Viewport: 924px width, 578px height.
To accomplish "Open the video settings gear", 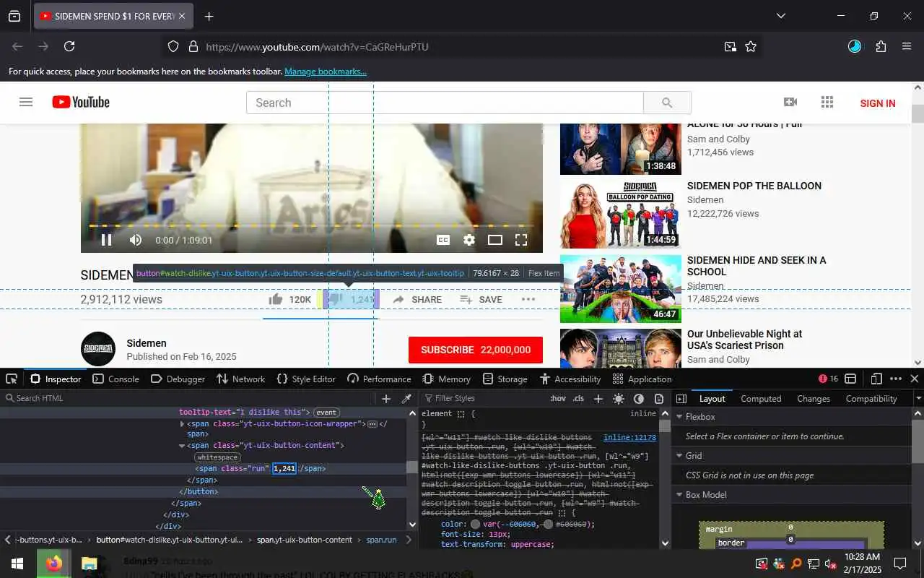I will pos(469,240).
